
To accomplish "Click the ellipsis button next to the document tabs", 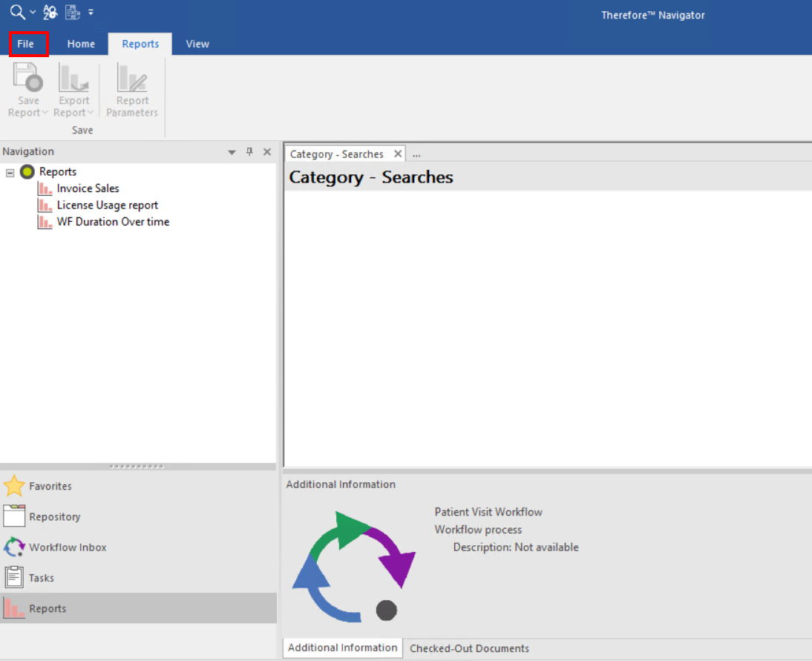I will point(416,154).
